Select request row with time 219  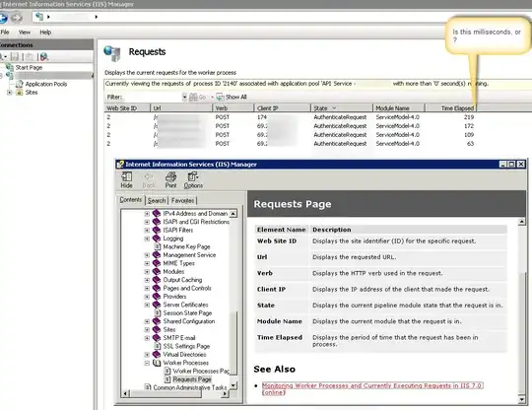(x=291, y=117)
